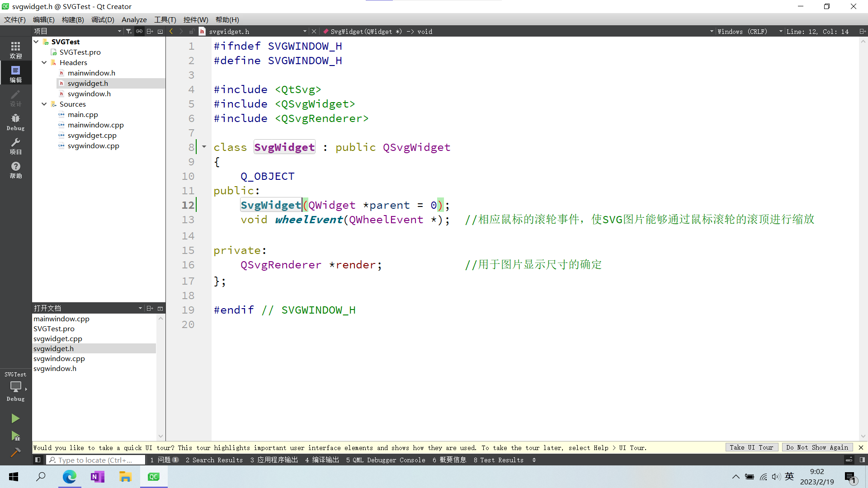Build the project using the hammer icon
The height and width of the screenshot is (488, 868).
coord(15,452)
